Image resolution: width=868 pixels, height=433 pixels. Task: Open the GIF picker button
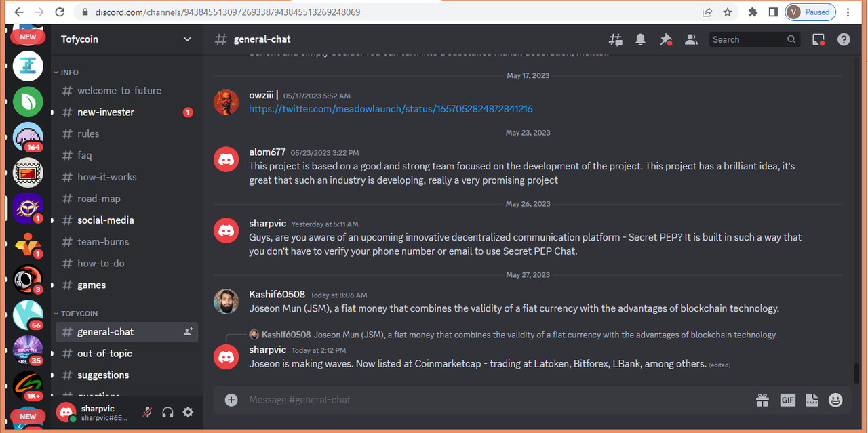click(787, 400)
